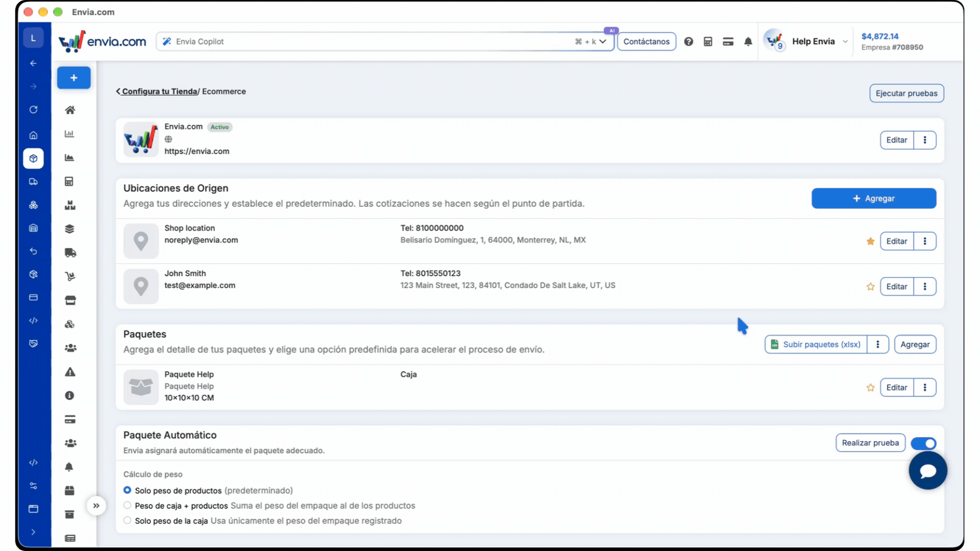Select Solo peso de productos option
This screenshot has height=551, width=980.
[127, 490]
